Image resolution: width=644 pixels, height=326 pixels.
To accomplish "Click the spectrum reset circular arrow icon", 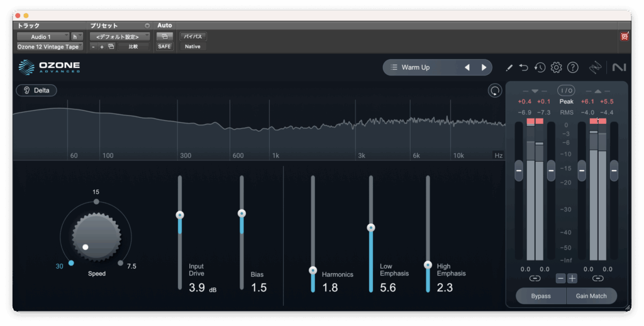I will 495,91.
